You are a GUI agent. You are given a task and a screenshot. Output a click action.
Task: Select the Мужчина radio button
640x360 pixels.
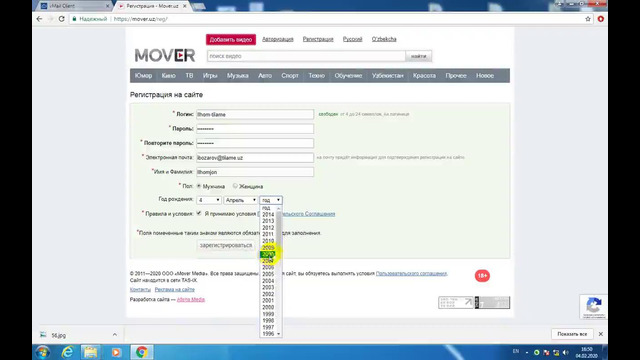pyautogui.click(x=199, y=186)
